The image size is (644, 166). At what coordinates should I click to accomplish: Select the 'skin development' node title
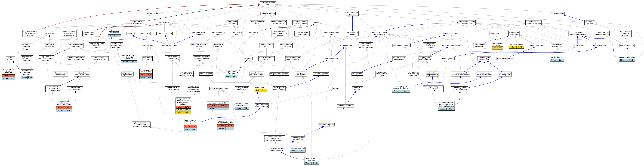tap(516, 44)
